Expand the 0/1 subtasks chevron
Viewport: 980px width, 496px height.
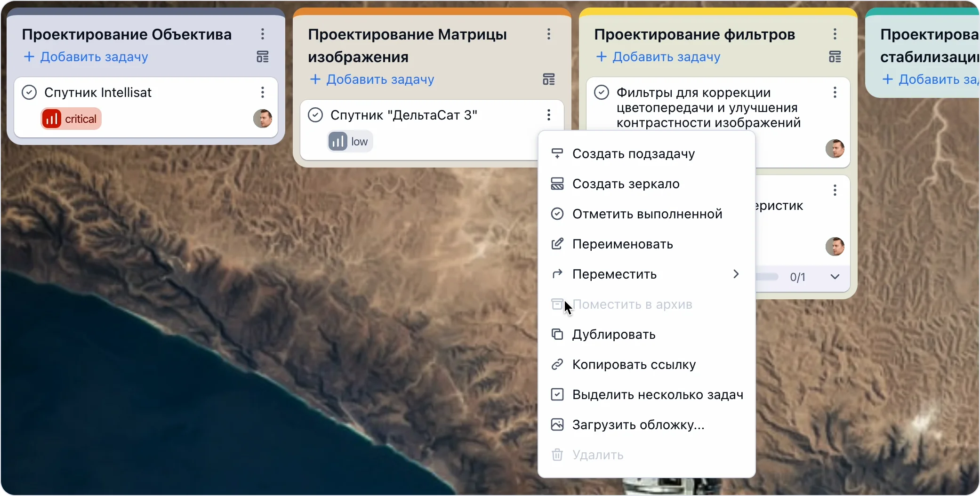835,277
